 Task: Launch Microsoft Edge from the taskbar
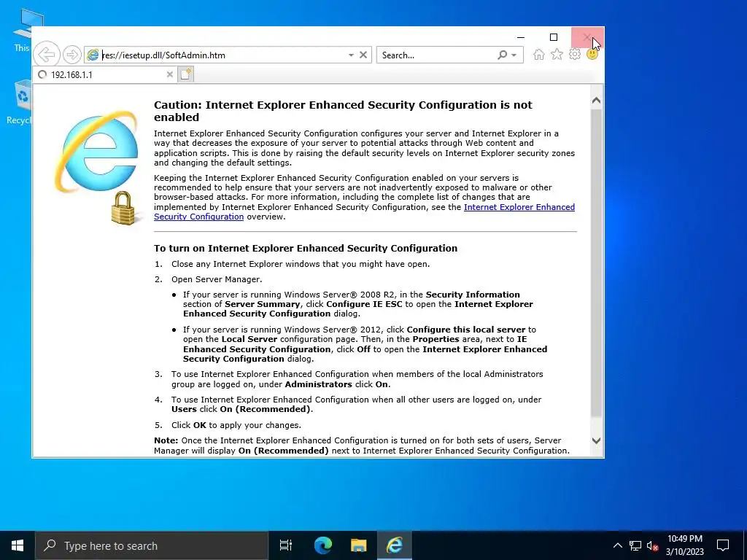pos(323,545)
